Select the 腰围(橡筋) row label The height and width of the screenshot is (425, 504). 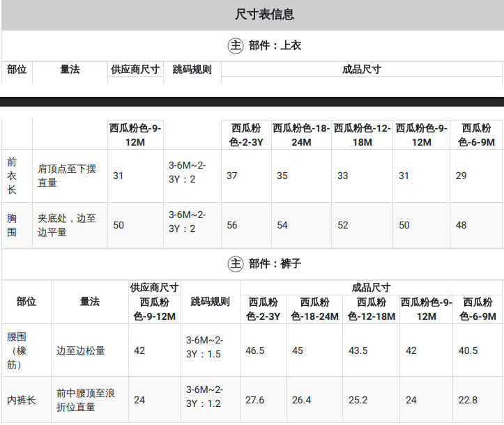click(x=17, y=350)
